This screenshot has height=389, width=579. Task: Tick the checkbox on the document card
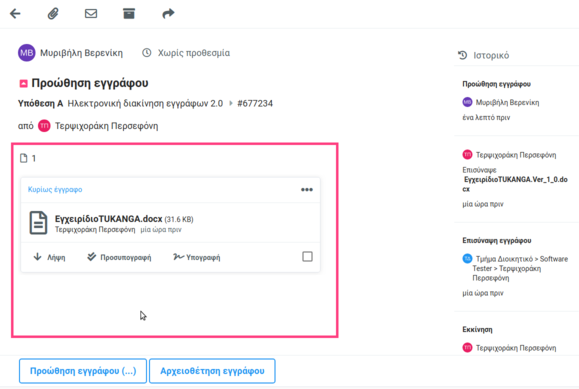click(307, 256)
